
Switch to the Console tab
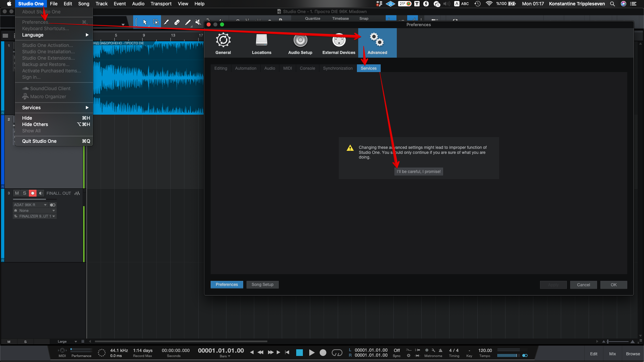(308, 68)
